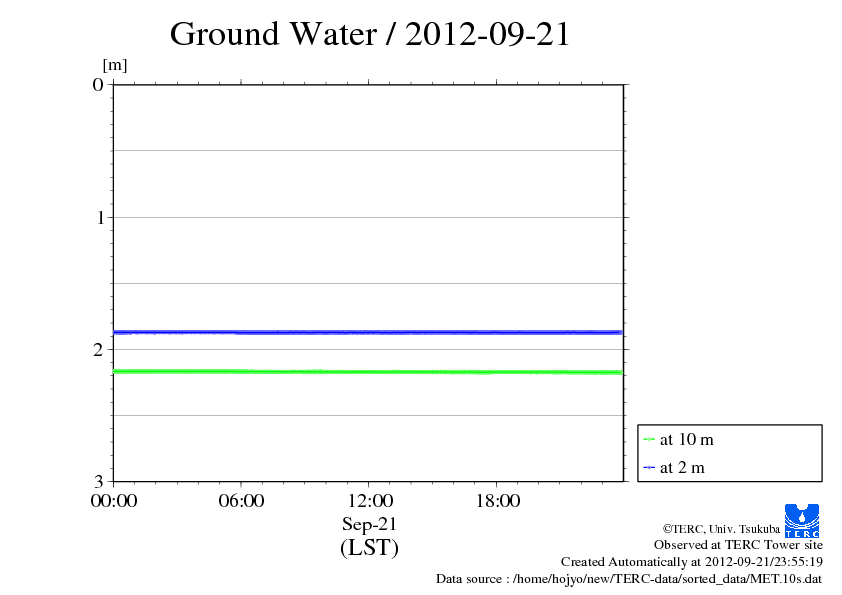The width and height of the screenshot is (842, 595).
Task: Click the '(LST)' time zone label
Action: point(369,548)
